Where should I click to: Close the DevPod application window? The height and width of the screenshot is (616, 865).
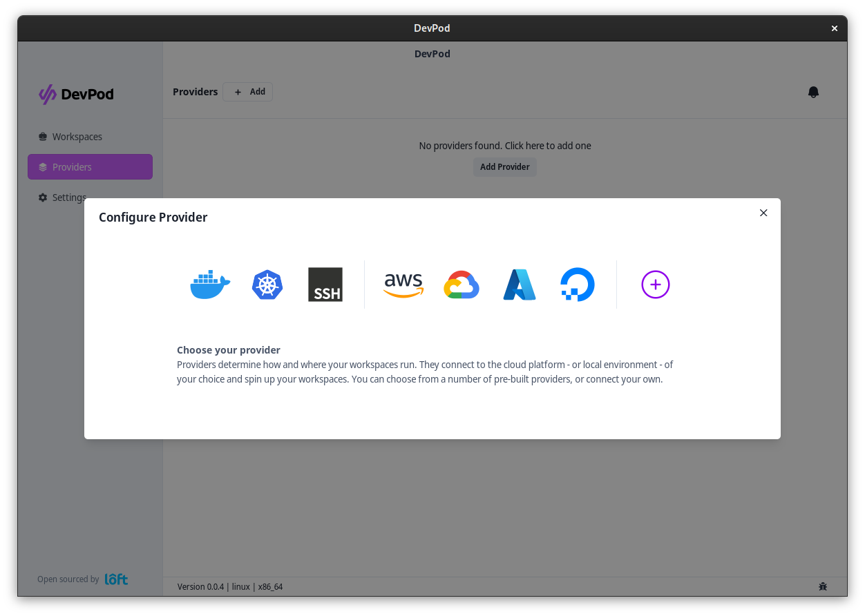(x=834, y=28)
